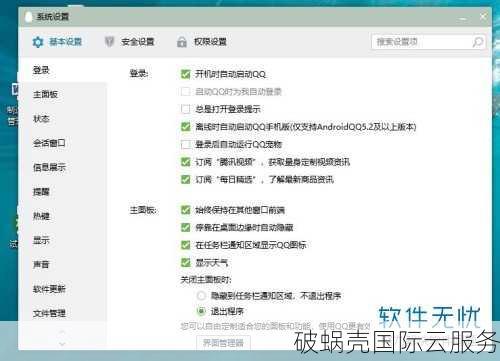Open 会话窗口 in the sidebar
The height and width of the screenshot is (361, 500).
click(x=49, y=143)
